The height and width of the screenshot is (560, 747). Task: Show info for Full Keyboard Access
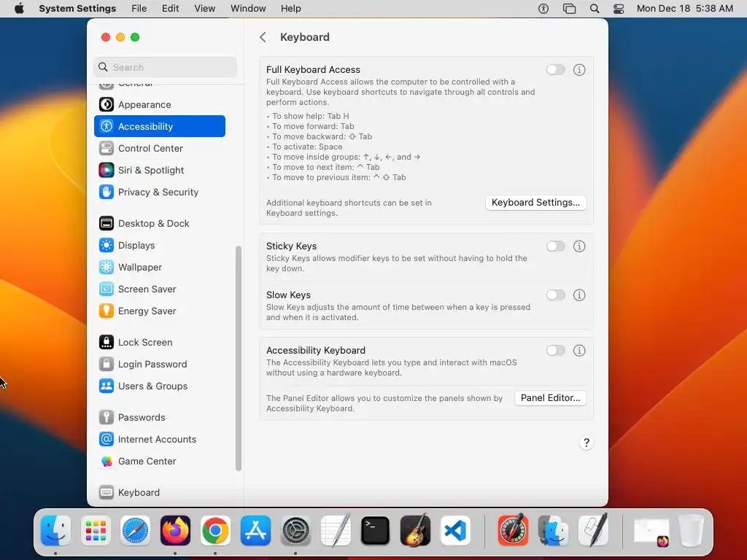579,70
